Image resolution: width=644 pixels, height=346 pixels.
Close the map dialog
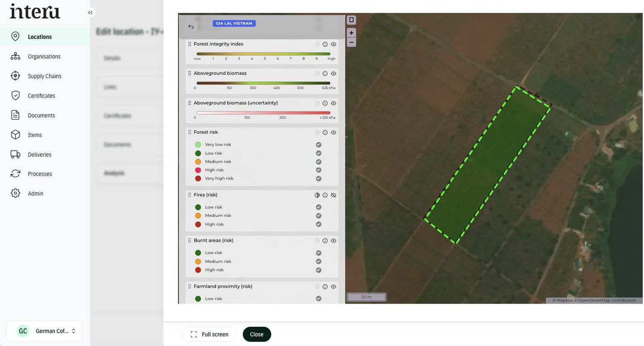(x=257, y=334)
